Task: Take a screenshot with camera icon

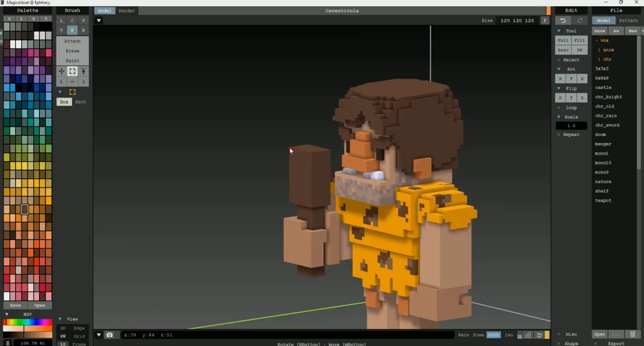Action: tap(109, 335)
